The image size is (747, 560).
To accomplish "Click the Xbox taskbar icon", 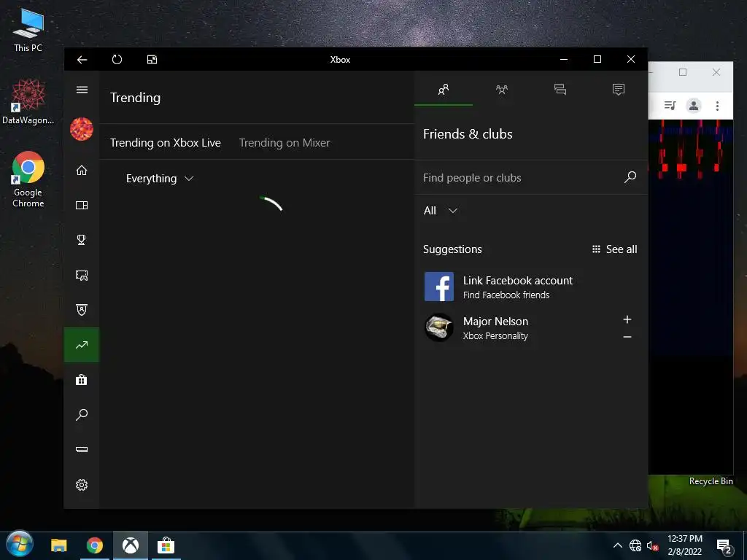I will click(x=131, y=545).
